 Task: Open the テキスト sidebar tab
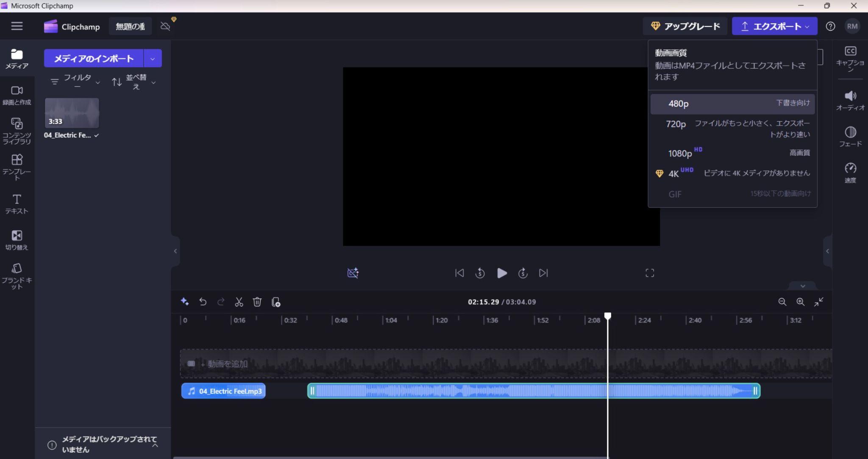click(17, 204)
